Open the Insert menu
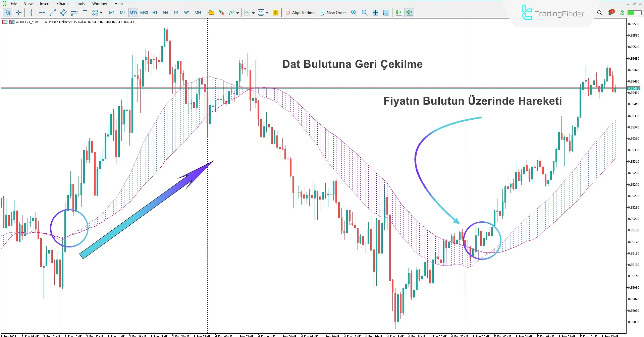The height and width of the screenshot is (337, 644). click(x=45, y=3)
